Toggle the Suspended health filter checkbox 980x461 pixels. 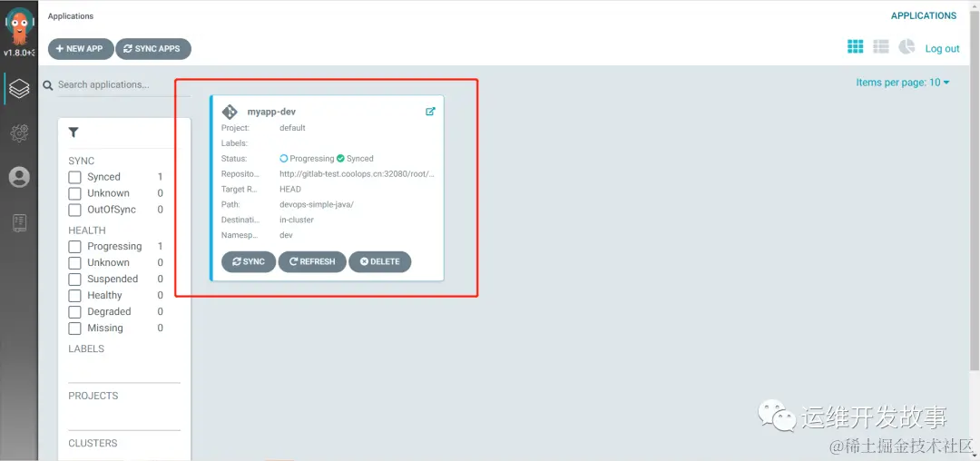coord(75,280)
